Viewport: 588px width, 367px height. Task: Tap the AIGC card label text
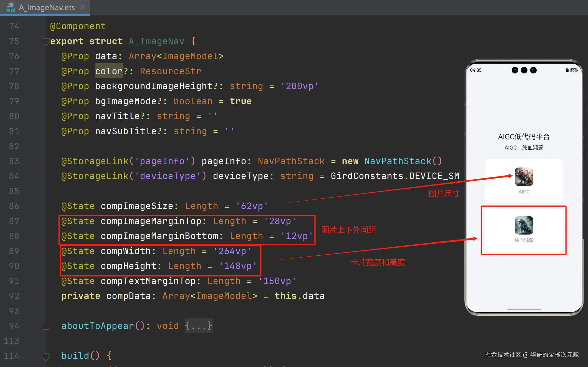point(524,192)
